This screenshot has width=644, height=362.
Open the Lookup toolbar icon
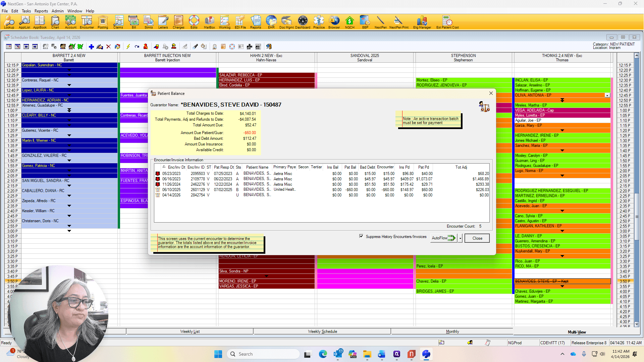click(x=9, y=22)
